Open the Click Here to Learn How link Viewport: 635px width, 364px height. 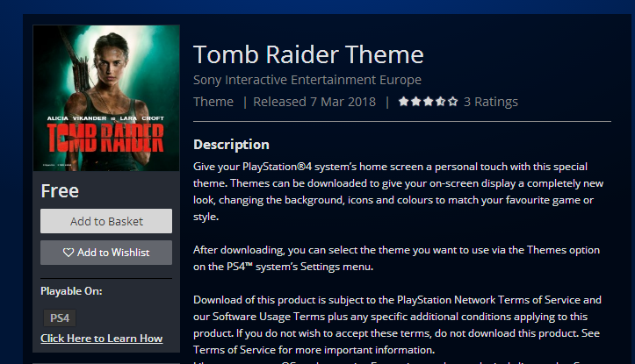tap(102, 338)
